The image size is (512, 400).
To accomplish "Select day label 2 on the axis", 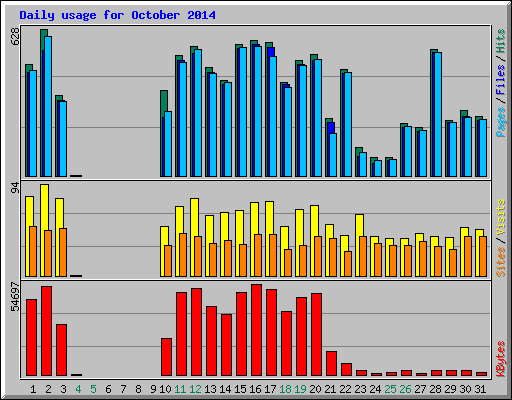I will [x=48, y=389].
